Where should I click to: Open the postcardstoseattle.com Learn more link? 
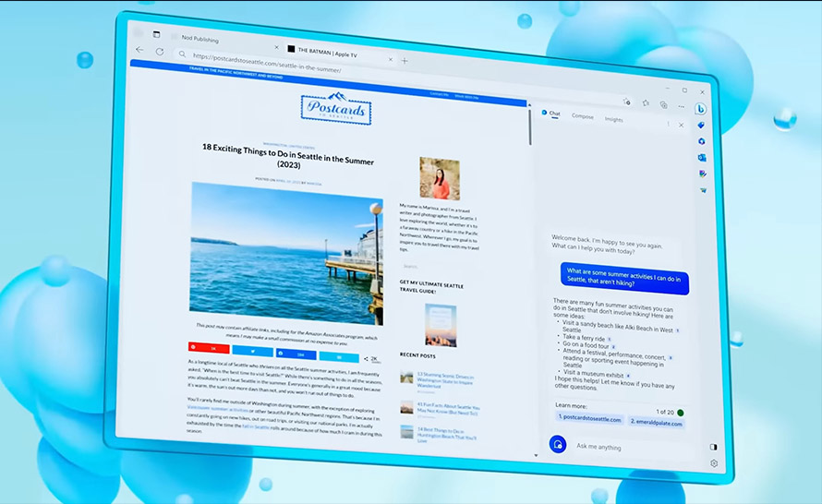click(x=589, y=418)
